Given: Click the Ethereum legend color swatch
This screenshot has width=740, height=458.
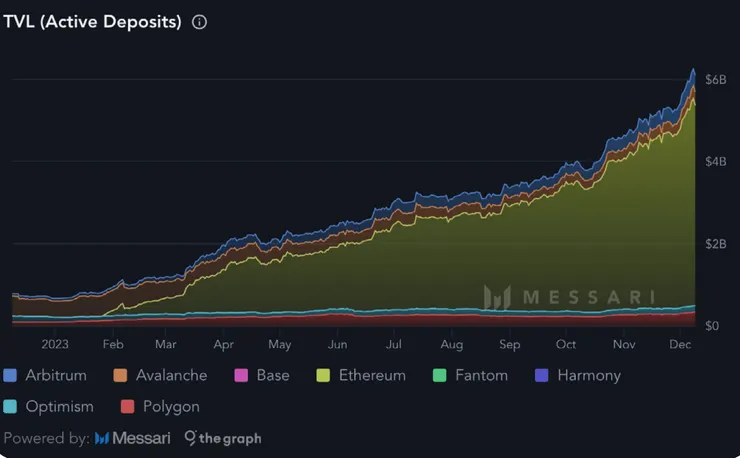Looking at the screenshot, I should (x=323, y=376).
